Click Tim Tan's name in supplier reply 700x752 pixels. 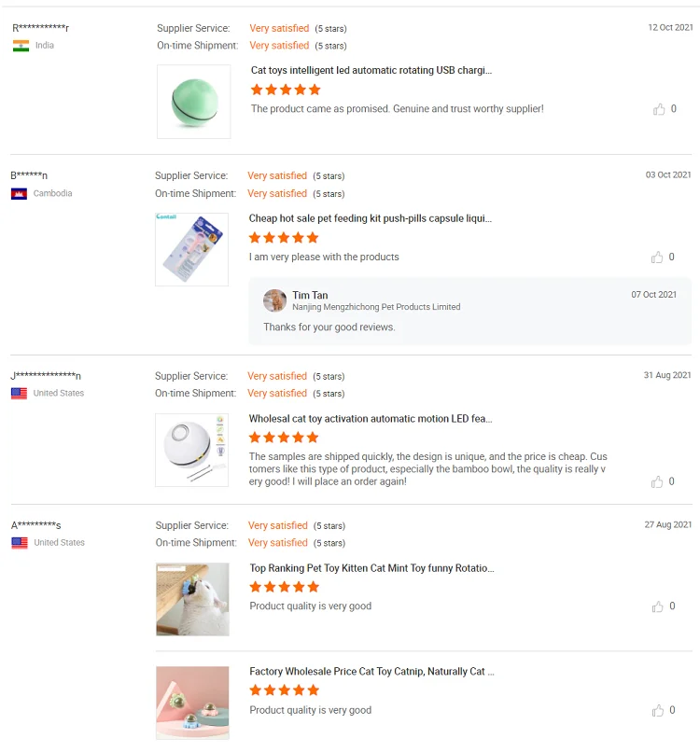[x=310, y=295]
